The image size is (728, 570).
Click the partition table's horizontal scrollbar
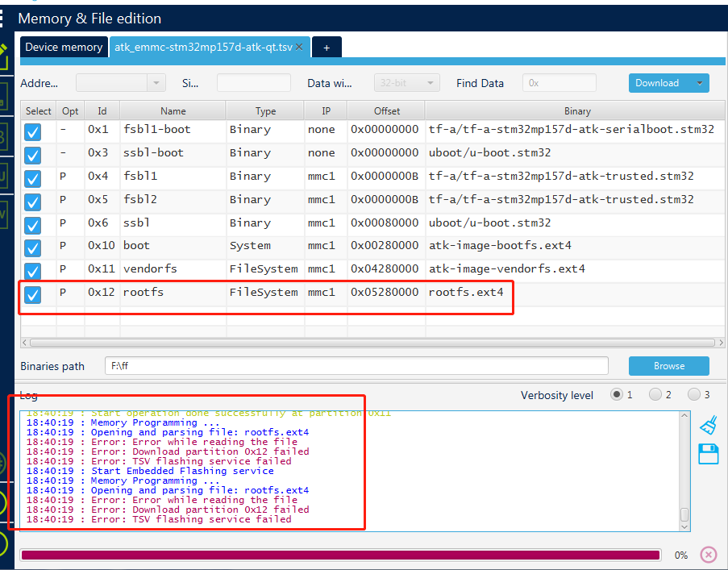tap(372, 343)
